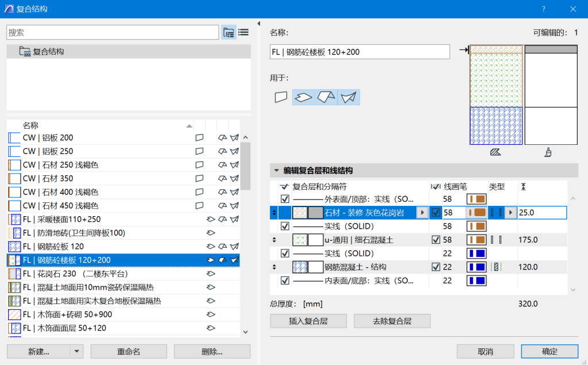Toggle Shell usage under 用于
Image resolution: width=588 pixels, height=365 pixels.
tap(349, 97)
